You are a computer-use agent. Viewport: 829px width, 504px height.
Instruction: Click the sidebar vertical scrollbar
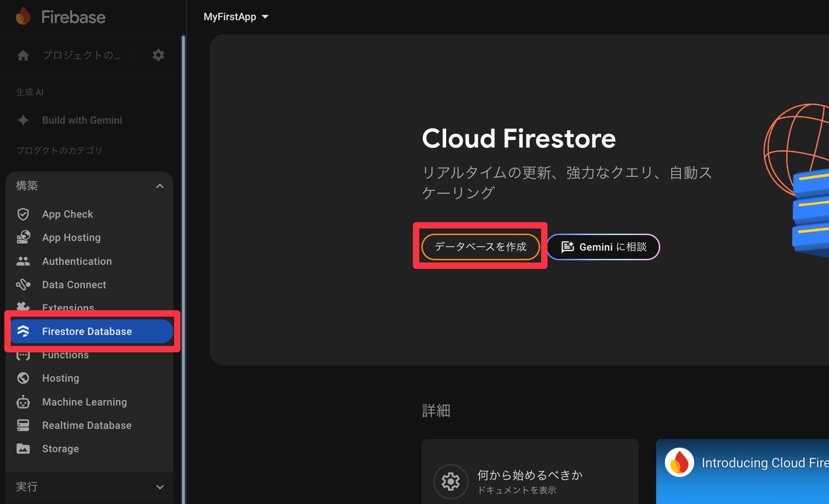pos(183,269)
